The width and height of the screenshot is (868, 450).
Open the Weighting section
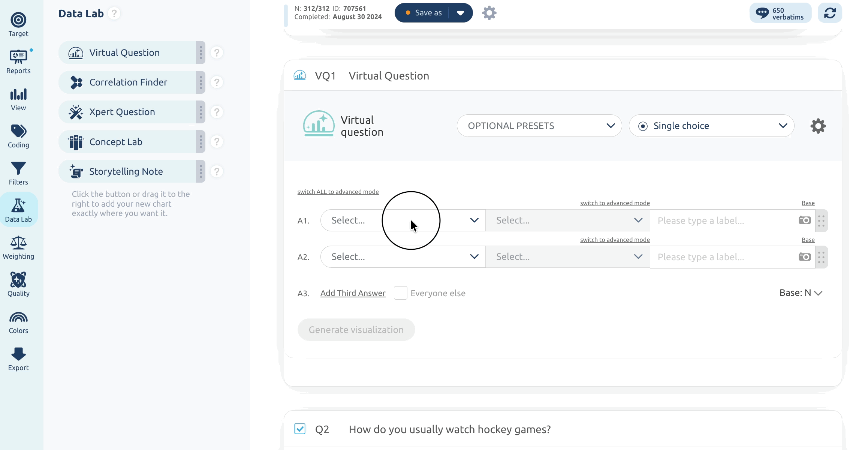click(x=18, y=247)
